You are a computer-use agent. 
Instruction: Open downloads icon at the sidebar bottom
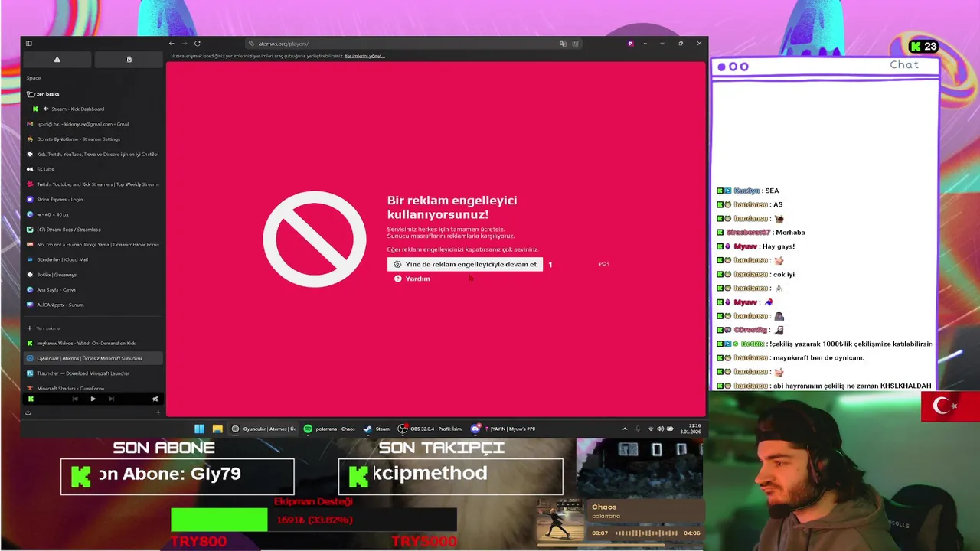28,412
